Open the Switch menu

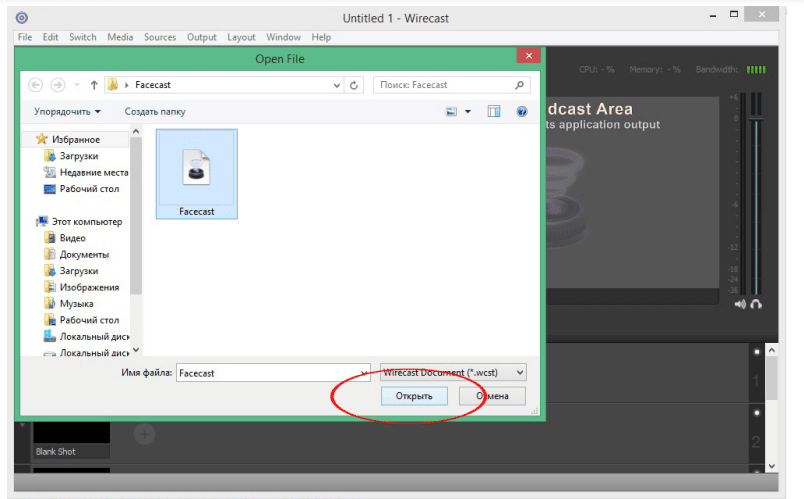83,37
